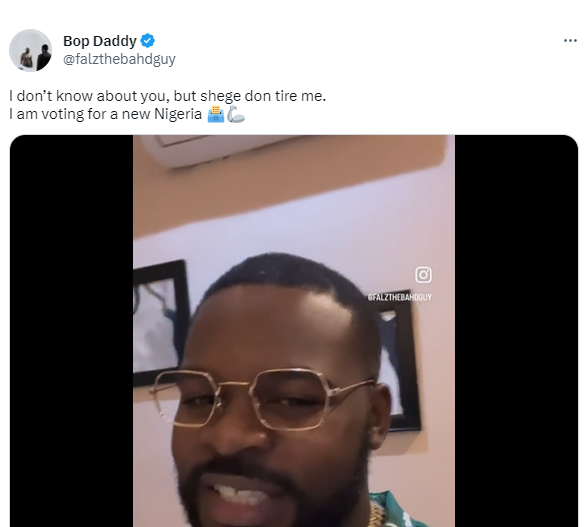Click the black left letterbox of the video

pyautogui.click(x=72, y=331)
